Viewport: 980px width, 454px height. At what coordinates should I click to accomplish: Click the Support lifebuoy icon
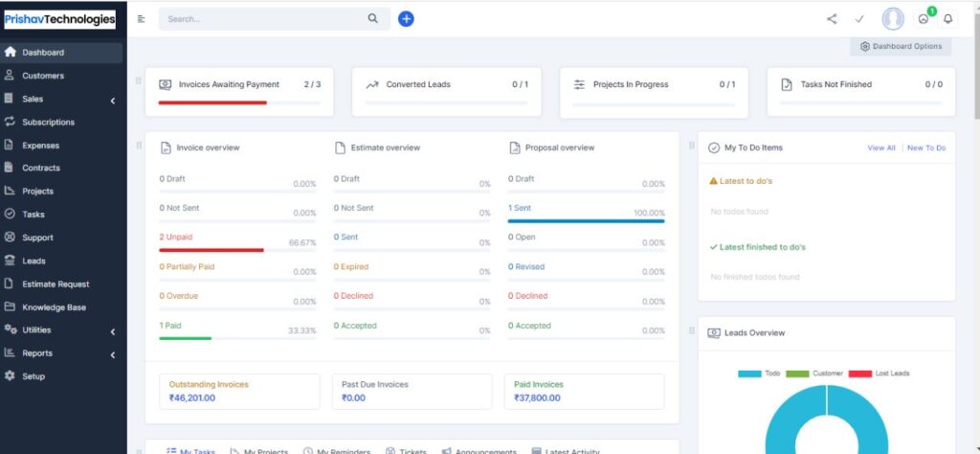10,237
